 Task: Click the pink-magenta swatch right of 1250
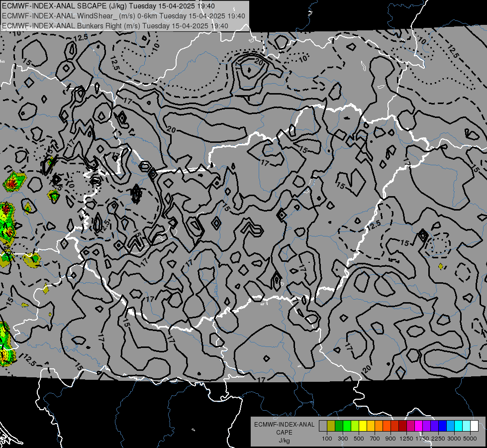410,426
